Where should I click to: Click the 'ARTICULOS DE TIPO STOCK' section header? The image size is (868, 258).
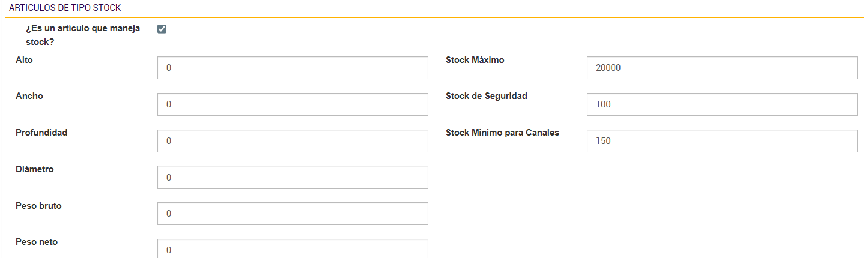pos(64,8)
